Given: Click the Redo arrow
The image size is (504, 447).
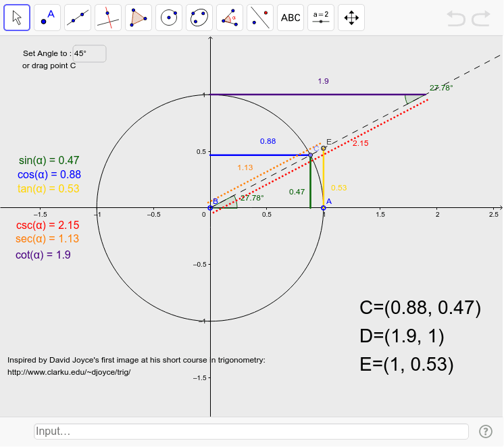Looking at the screenshot, I should (481, 18).
